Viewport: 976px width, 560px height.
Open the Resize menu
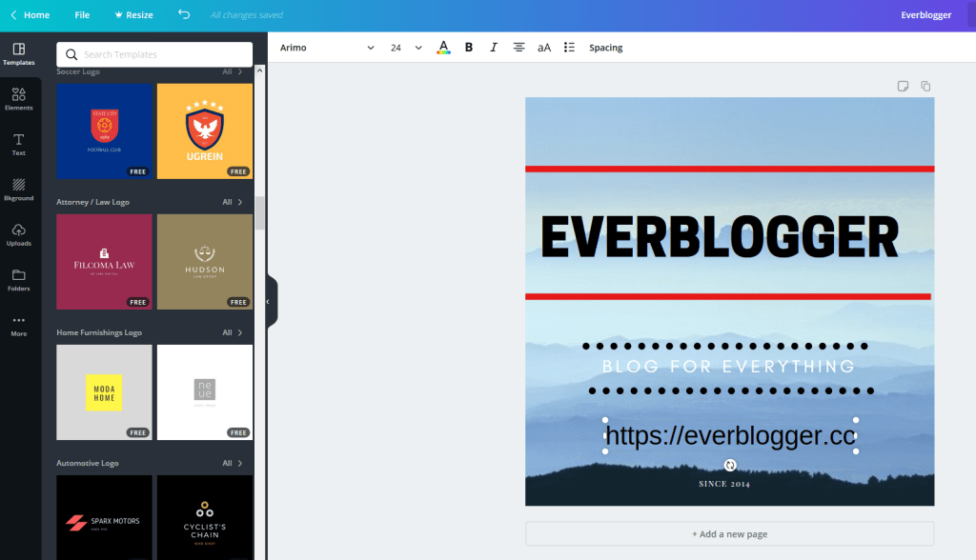tap(133, 15)
